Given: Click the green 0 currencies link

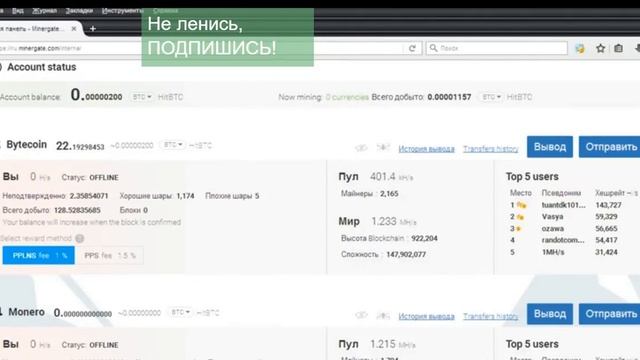Looking at the screenshot, I should (347, 97).
